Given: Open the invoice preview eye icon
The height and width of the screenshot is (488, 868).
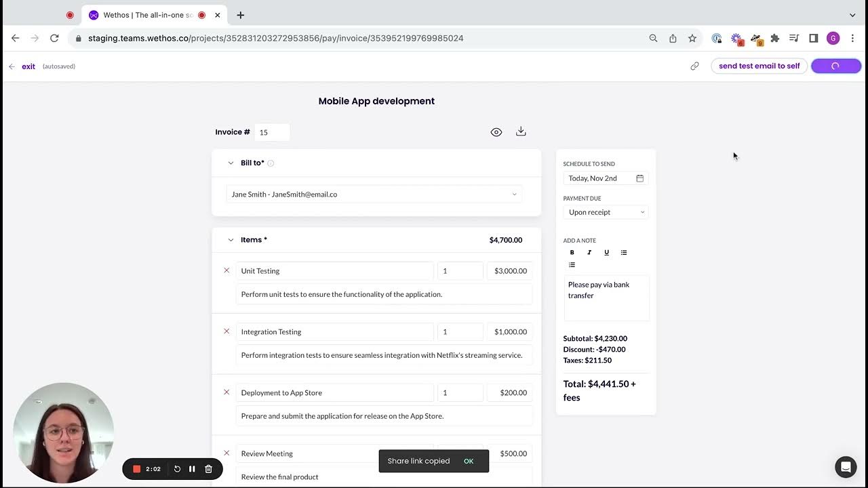Looking at the screenshot, I should (496, 131).
